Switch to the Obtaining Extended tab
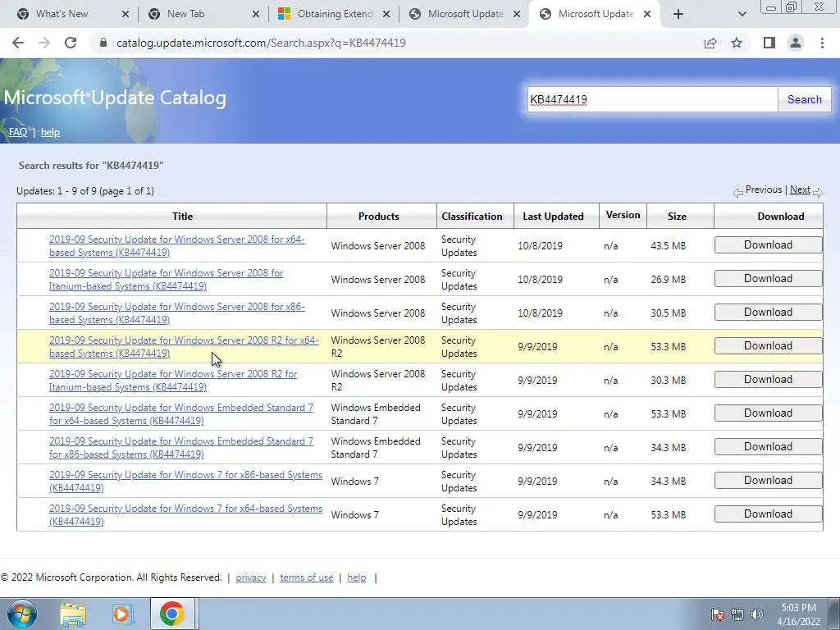 pyautogui.click(x=335, y=14)
